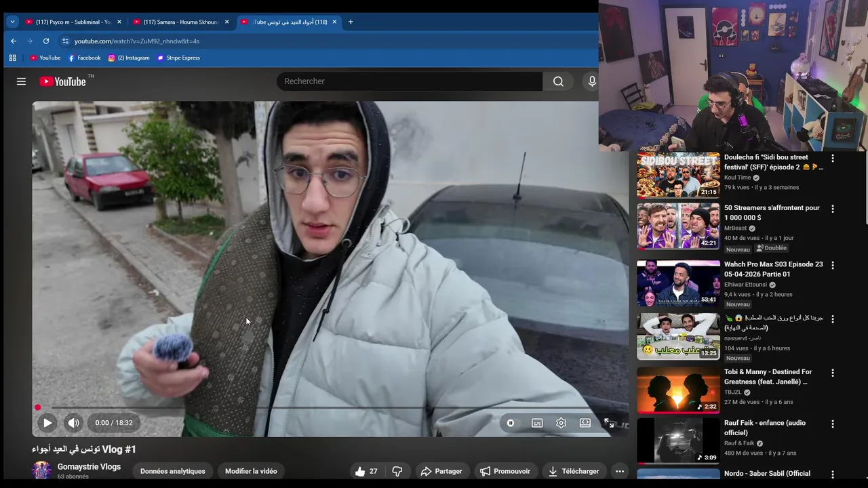Click the Partager button
The height and width of the screenshot is (488, 868).
441,471
